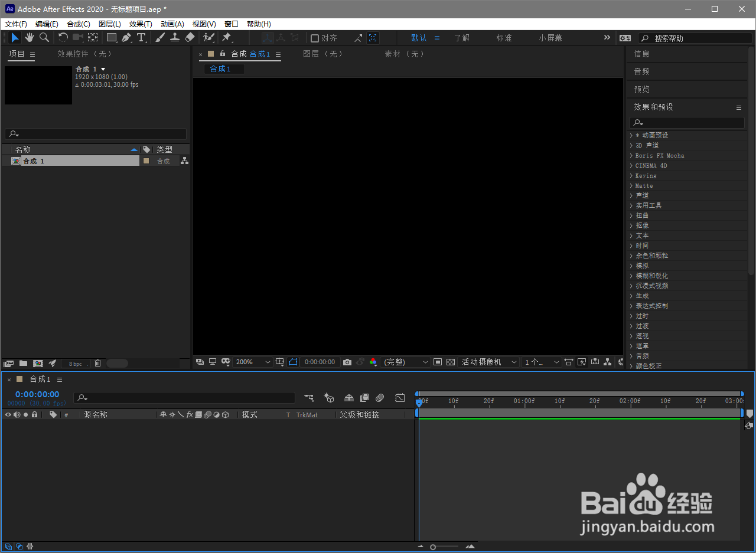Enable the 对齐 snapping checkbox

[x=315, y=38]
